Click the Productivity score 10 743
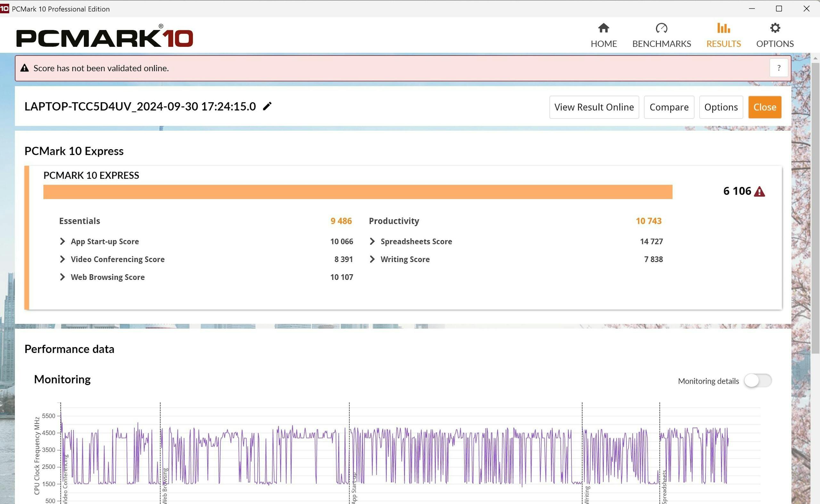820x504 pixels. pyautogui.click(x=649, y=221)
